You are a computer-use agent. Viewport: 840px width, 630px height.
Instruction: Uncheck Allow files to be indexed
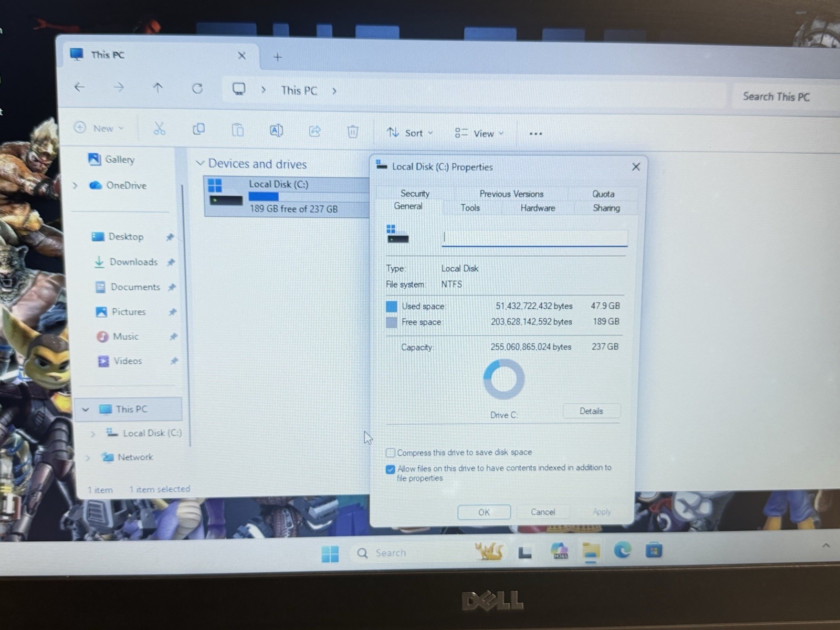(390, 469)
